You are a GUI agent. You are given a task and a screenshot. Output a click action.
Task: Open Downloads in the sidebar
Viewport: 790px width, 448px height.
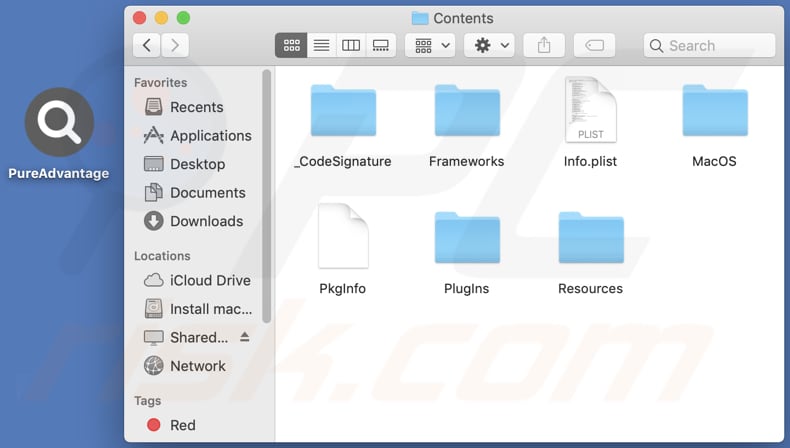click(x=193, y=221)
